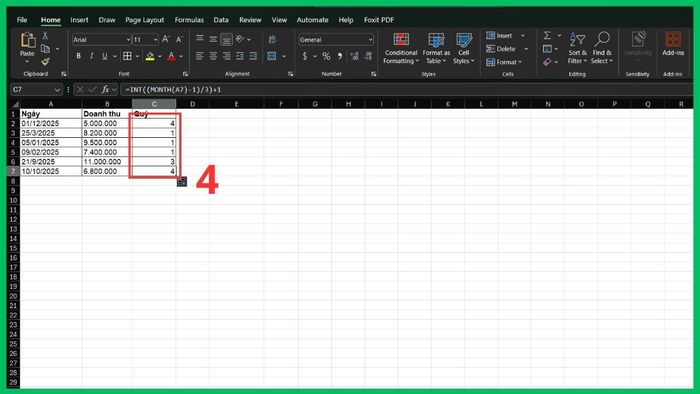The width and height of the screenshot is (700, 394).
Task: Select row 7 header
Action: point(13,171)
